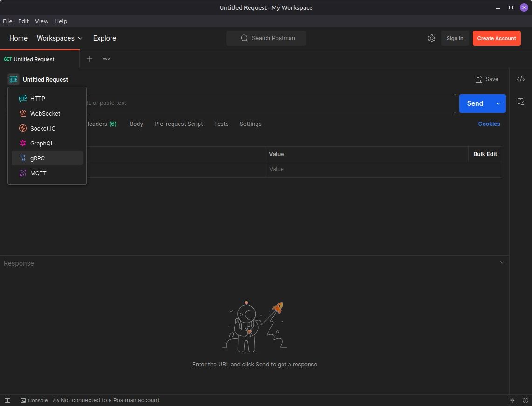Open the Workspaces dropdown
The image size is (532, 406).
point(60,38)
